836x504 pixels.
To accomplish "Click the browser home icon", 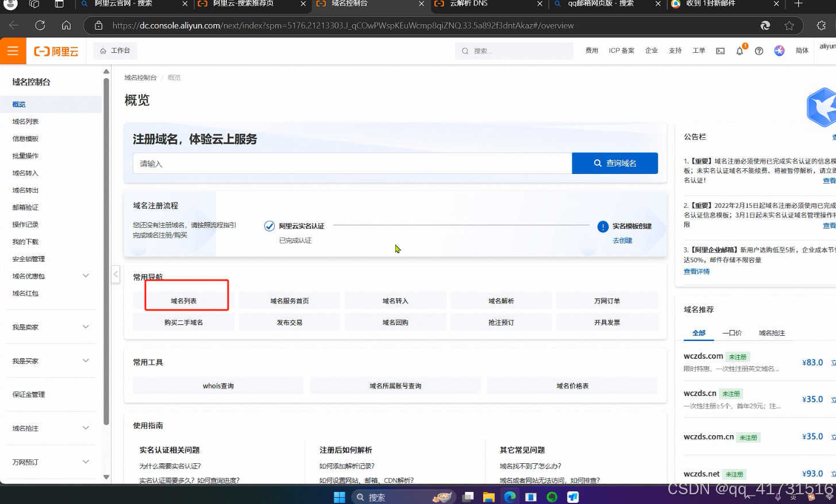I will click(x=67, y=25).
